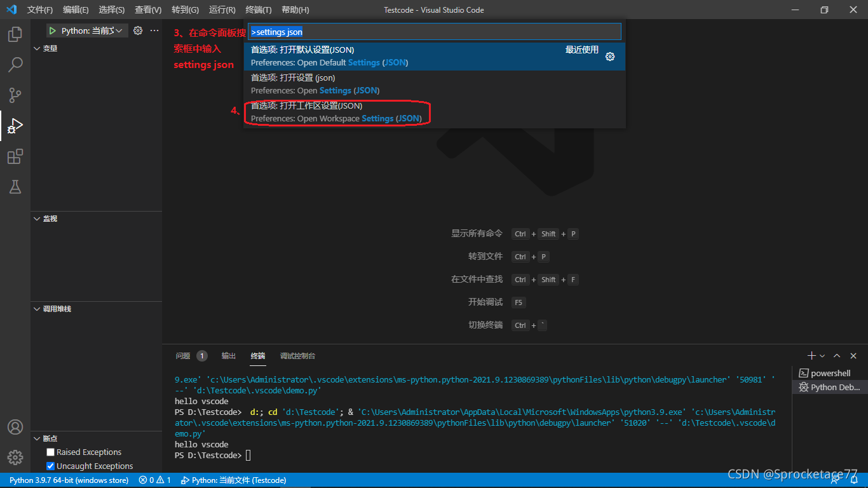This screenshot has height=488, width=868.
Task: Open the 查看(V) menu
Action: coord(148,10)
